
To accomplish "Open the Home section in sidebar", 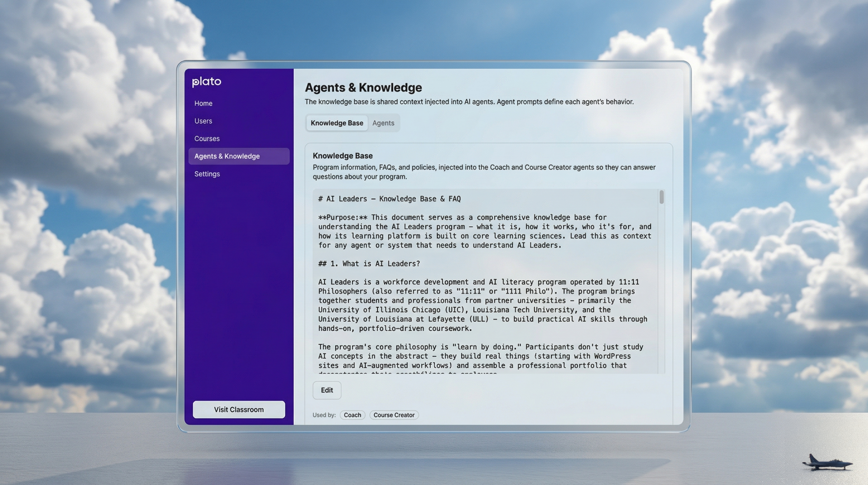I will coord(203,103).
